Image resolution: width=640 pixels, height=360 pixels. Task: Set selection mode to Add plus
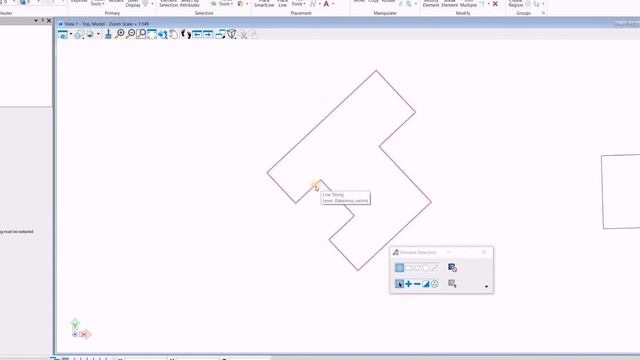click(408, 284)
